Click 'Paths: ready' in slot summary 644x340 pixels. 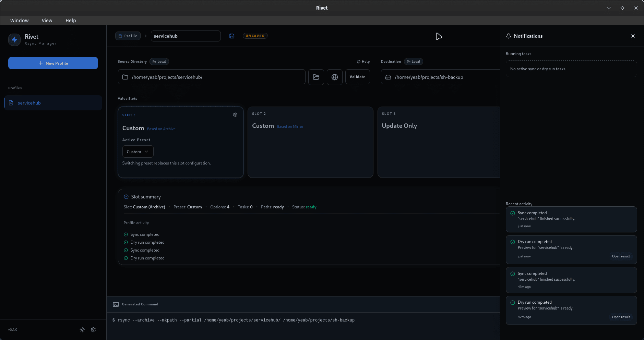click(x=272, y=207)
